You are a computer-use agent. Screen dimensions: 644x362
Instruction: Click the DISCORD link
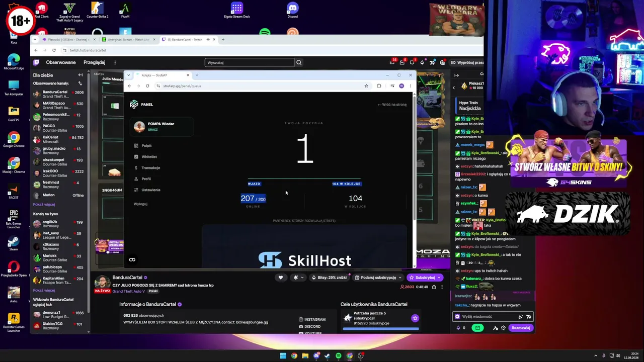tap(310, 327)
